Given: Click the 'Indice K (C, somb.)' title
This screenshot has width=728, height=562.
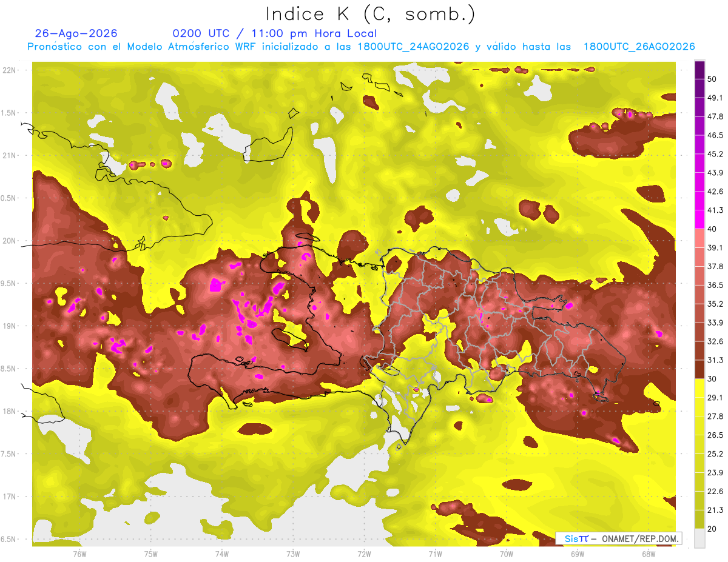Looking at the screenshot, I should tap(371, 14).
